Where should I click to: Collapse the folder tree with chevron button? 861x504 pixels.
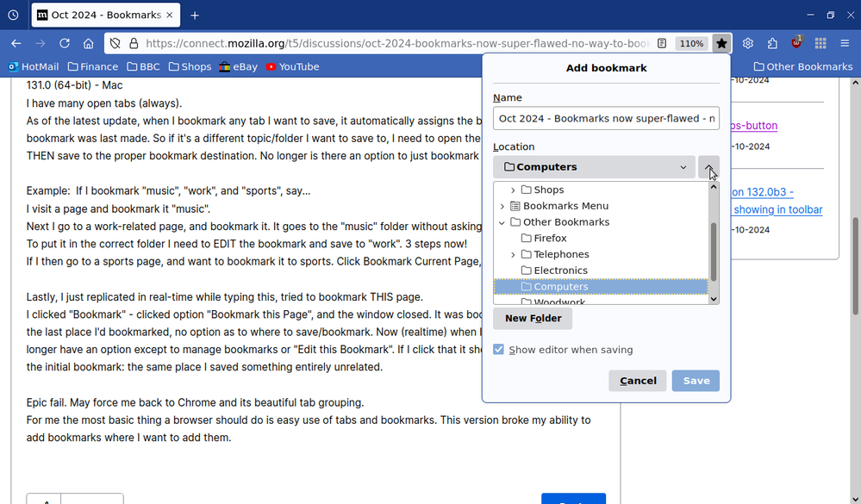pos(708,167)
